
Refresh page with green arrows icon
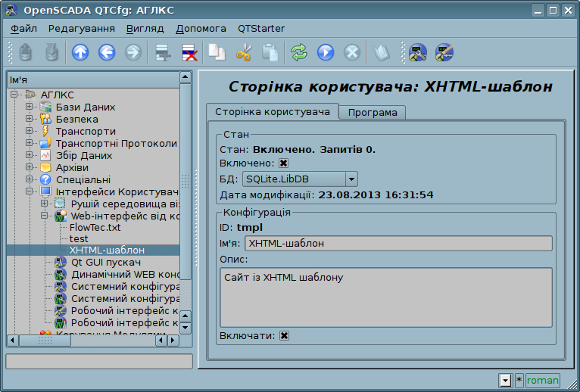(x=299, y=53)
